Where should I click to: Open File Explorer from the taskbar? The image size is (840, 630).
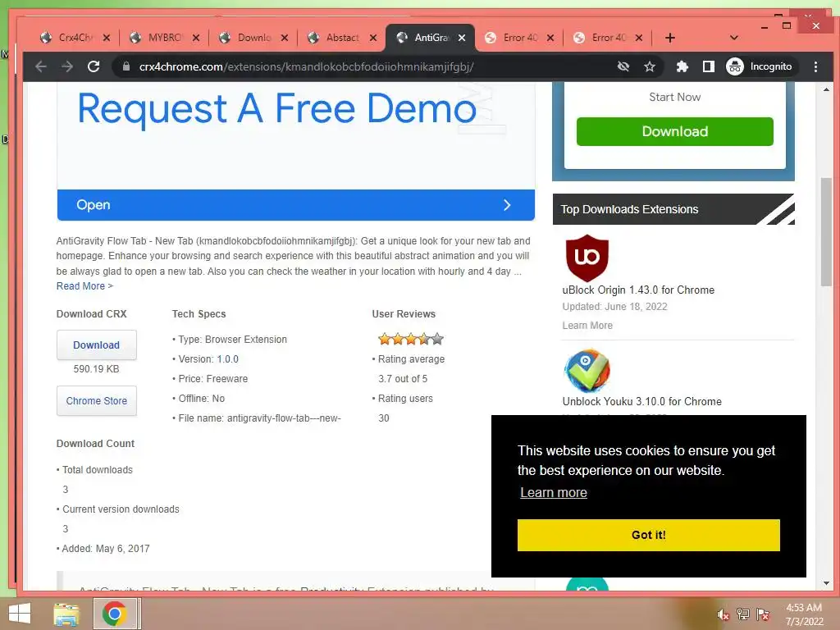click(x=66, y=614)
